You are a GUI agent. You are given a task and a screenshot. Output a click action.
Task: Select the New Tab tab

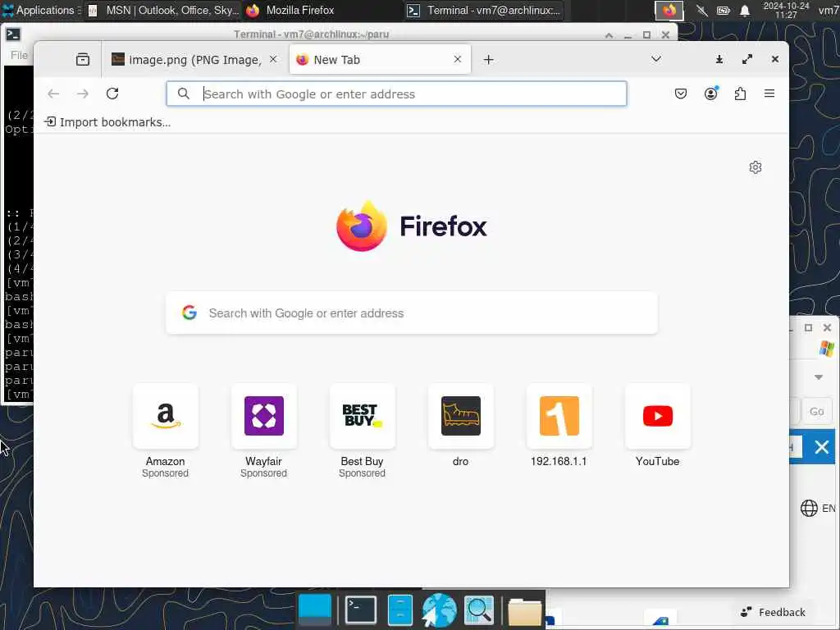point(380,59)
